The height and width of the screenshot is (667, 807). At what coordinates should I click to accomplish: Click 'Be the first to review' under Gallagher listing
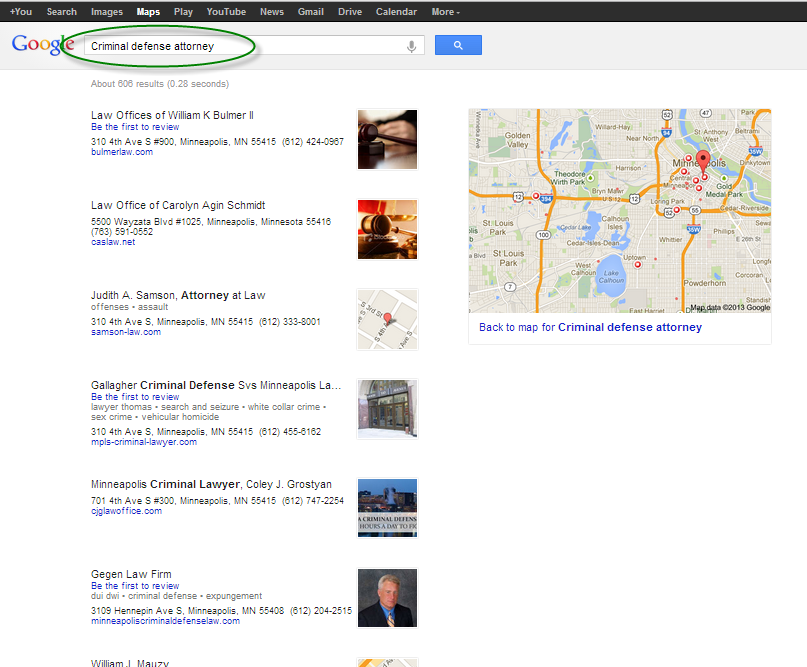click(x=135, y=397)
